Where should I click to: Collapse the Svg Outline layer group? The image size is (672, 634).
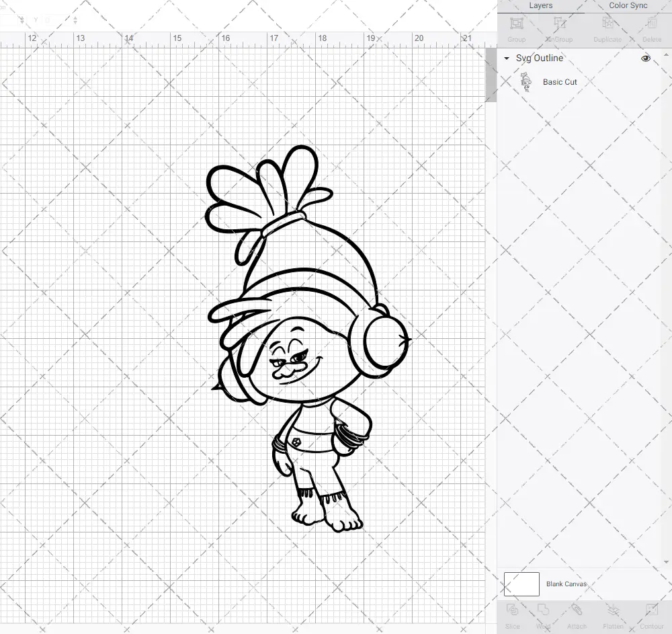click(x=507, y=58)
